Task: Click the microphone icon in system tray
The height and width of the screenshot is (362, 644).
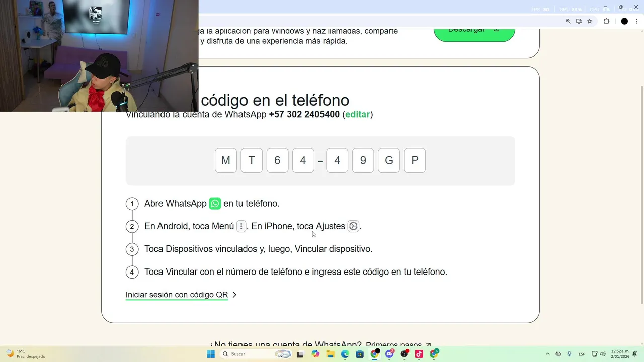Action: tap(569, 354)
